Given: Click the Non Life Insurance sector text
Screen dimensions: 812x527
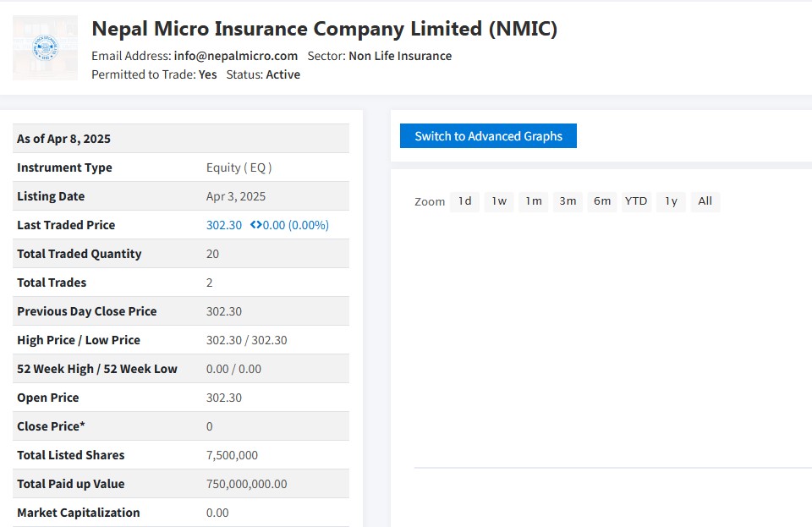Looking at the screenshot, I should click(400, 56).
